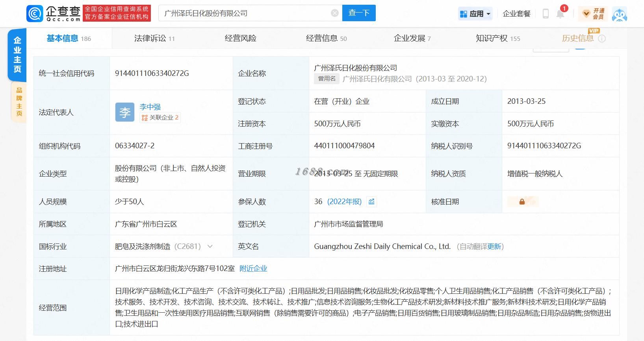The width and height of the screenshot is (644, 341).
Task: Click the mobile phone icon in header
Action: pyautogui.click(x=546, y=14)
